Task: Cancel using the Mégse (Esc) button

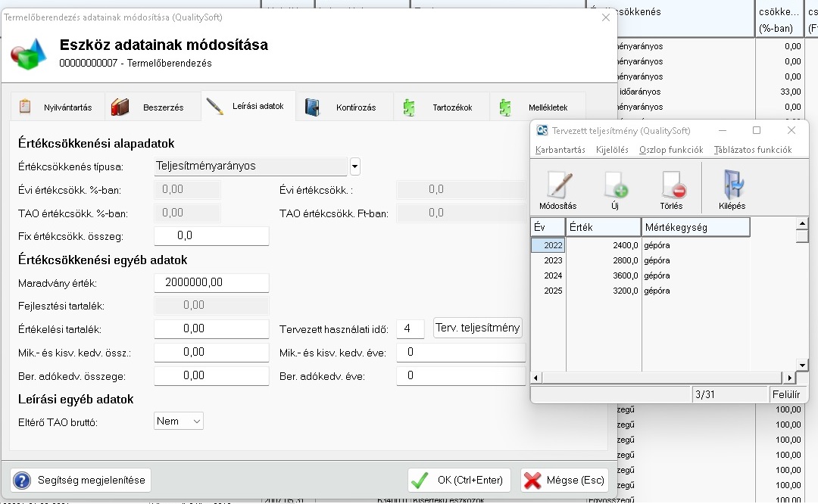Action: tap(564, 481)
